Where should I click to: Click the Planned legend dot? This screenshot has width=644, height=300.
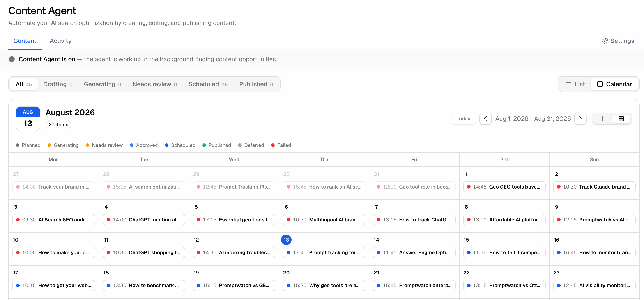coord(18,145)
